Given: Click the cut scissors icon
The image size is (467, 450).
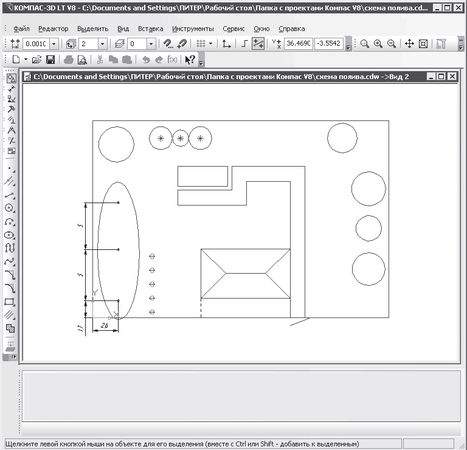Looking at the screenshot, I should pos(100,60).
